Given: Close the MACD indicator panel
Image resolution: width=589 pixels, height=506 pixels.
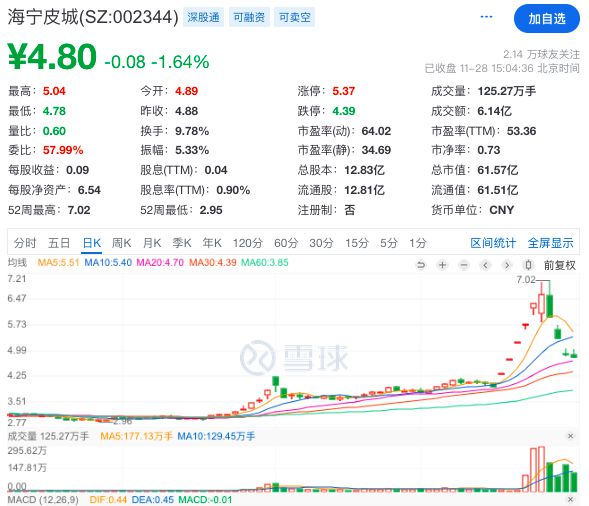Looking at the screenshot, I should click(571, 499).
